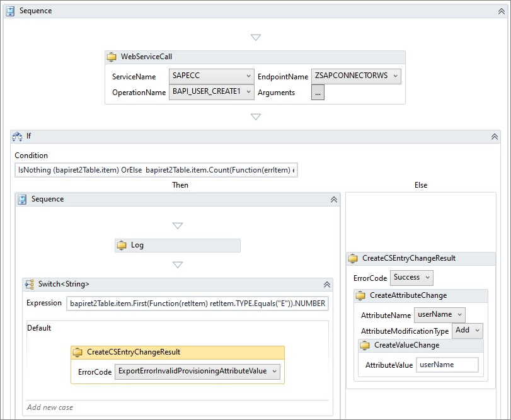Click the Switch<String> activity icon
This screenshot has height=420, width=511.
(x=29, y=285)
